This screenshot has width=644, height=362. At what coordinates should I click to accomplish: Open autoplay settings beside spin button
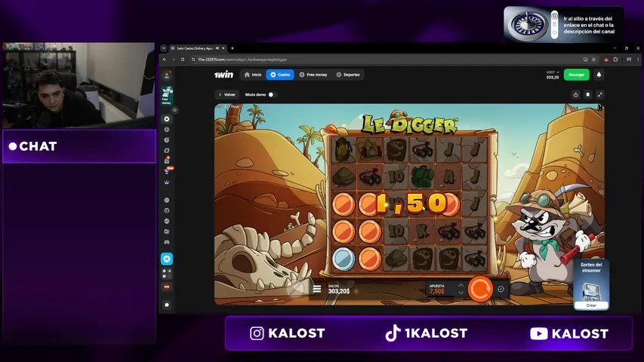click(x=501, y=290)
